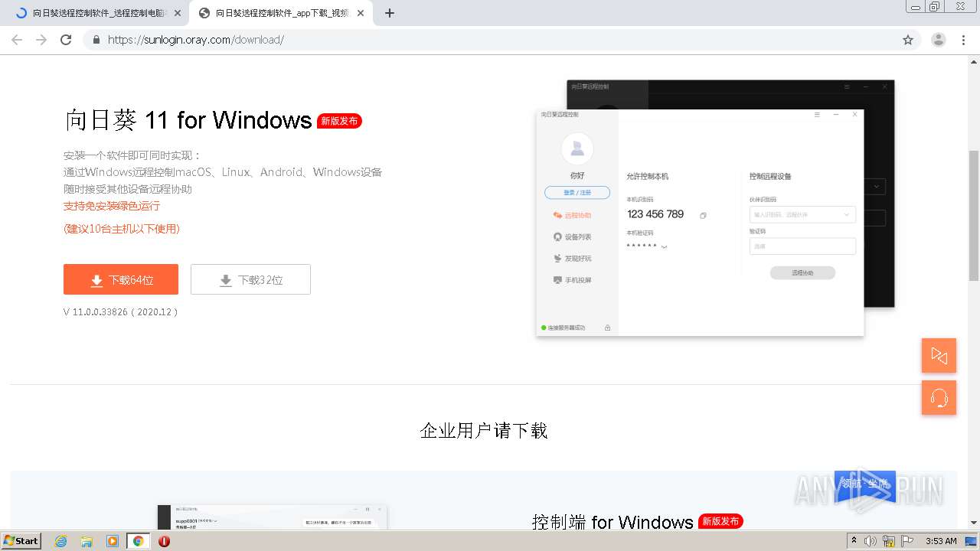
Task: Bookmark this page with the star
Action: pyautogui.click(x=908, y=40)
